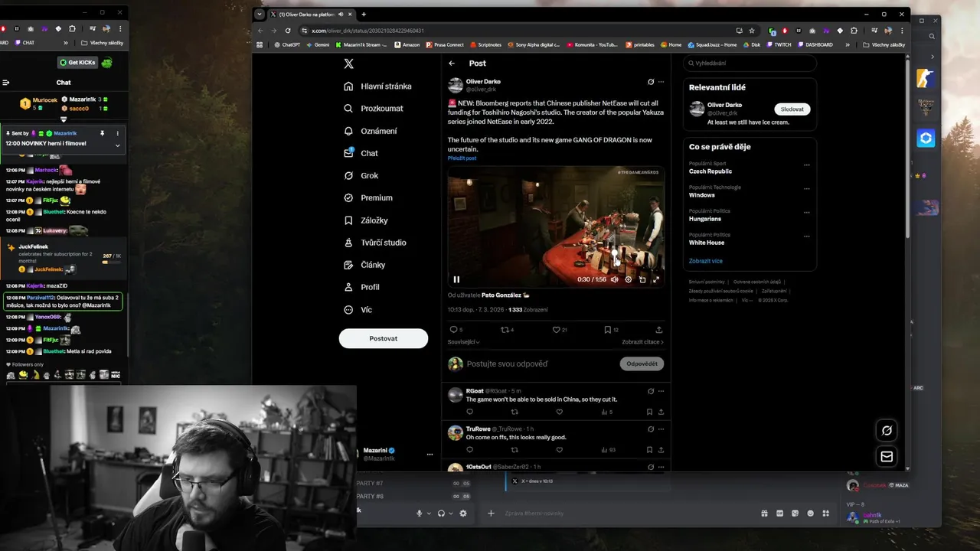Image resolution: width=980 pixels, height=551 pixels.
Task: Click the Postovat button
Action: 384,338
